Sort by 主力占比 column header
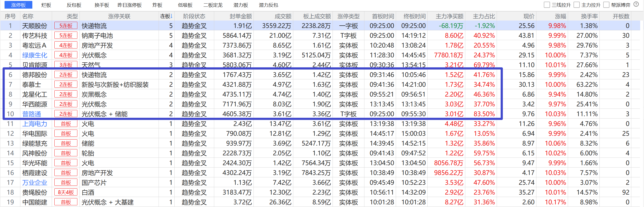This screenshot has height=207, width=644. [x=484, y=16]
